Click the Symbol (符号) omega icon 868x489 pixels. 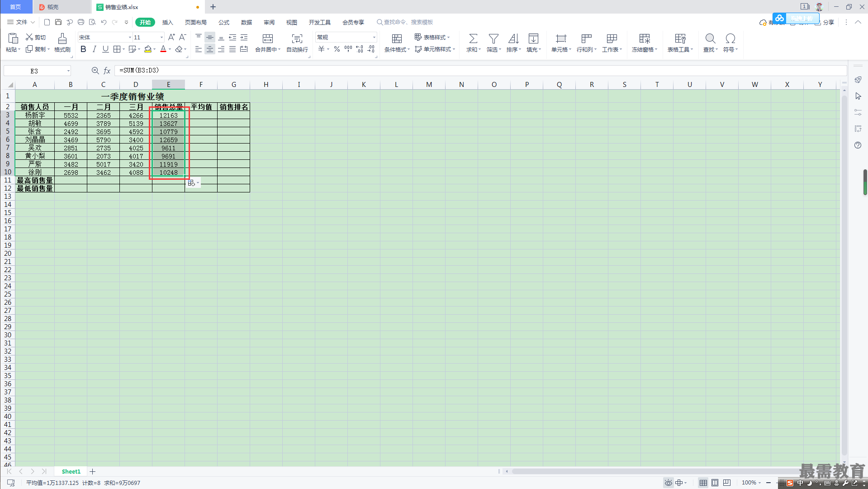click(x=730, y=38)
